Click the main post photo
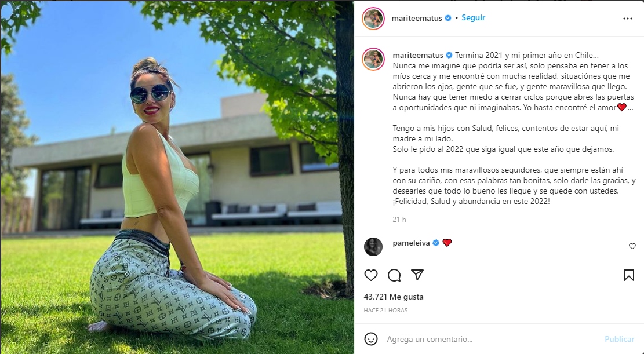The height and width of the screenshot is (354, 644). point(177,177)
